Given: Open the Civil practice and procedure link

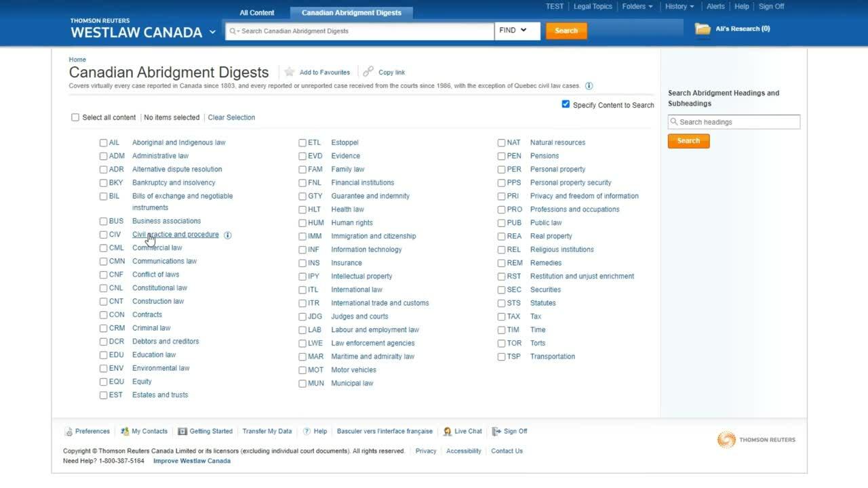Looking at the screenshot, I should coord(176,235).
